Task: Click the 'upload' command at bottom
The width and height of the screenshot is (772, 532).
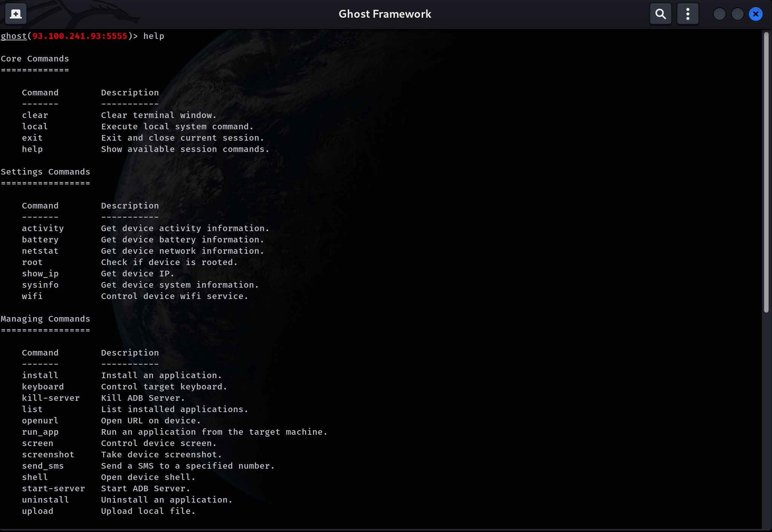Action: pos(37,511)
